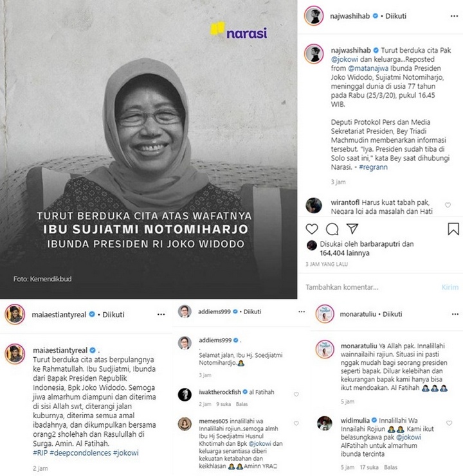Like widimulia's comment heart icon
This screenshot has height=476, width=463.
point(449,423)
